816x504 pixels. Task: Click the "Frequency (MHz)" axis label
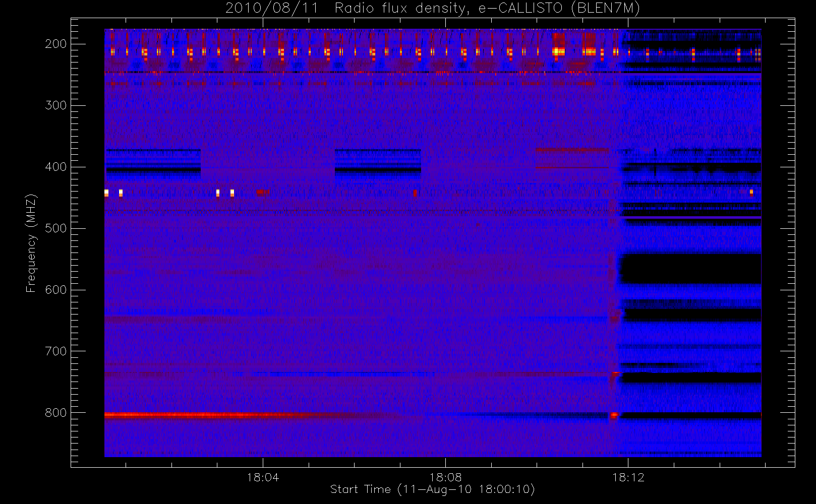click(x=31, y=243)
